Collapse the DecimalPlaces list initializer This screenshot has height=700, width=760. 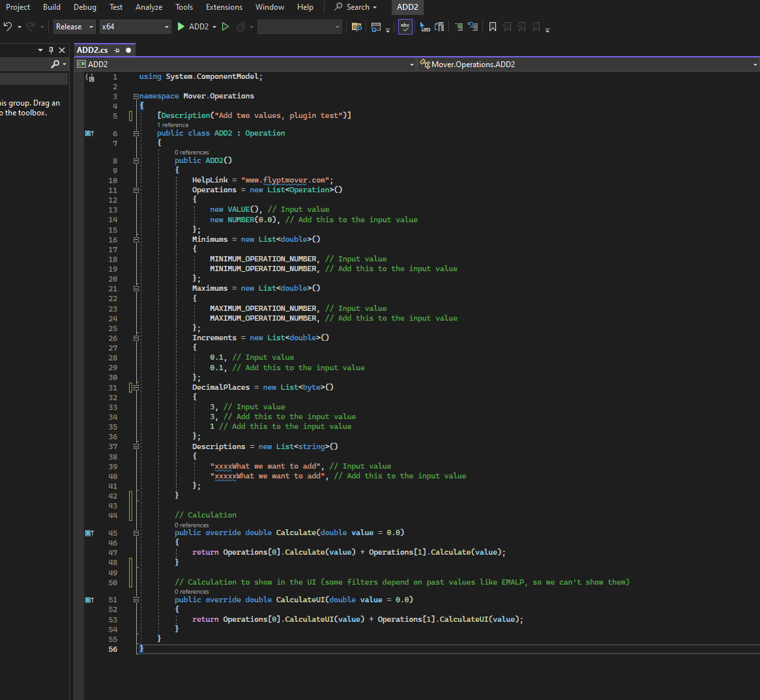pyautogui.click(x=136, y=388)
